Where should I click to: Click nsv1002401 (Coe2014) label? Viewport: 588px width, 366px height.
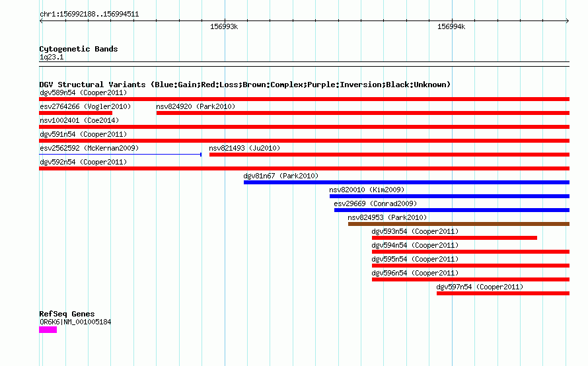(x=79, y=120)
